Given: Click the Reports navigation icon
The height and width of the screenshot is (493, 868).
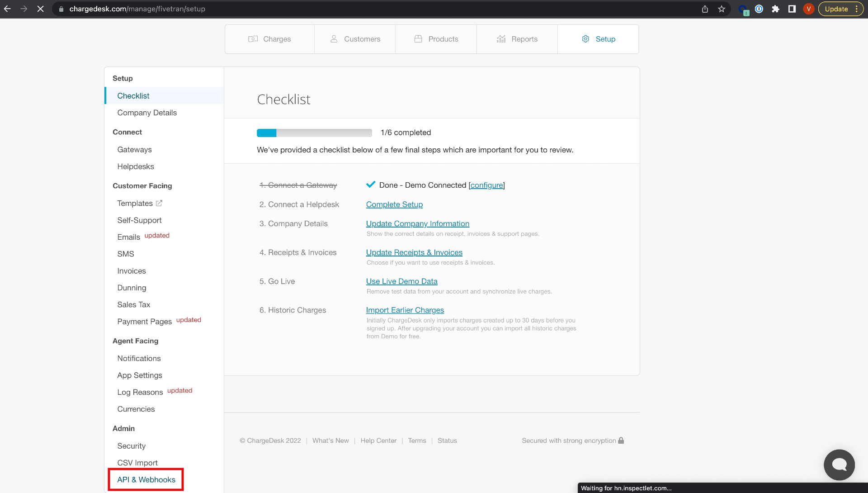Looking at the screenshot, I should pos(501,39).
